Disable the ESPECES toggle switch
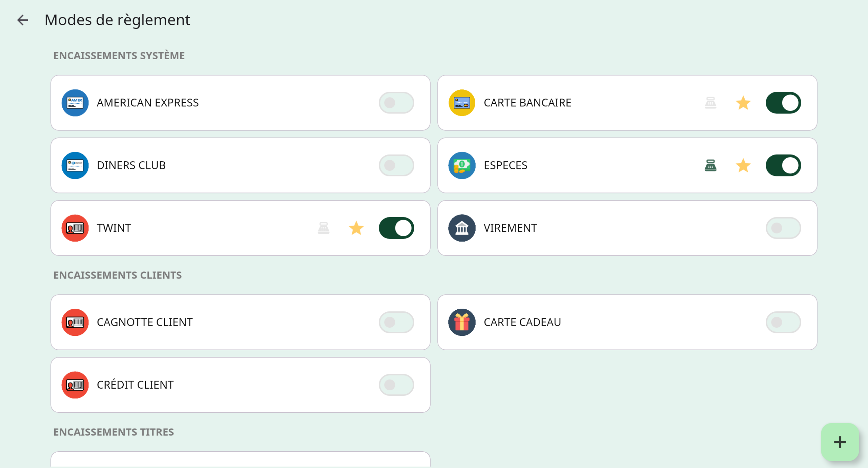The image size is (868, 468). (783, 165)
